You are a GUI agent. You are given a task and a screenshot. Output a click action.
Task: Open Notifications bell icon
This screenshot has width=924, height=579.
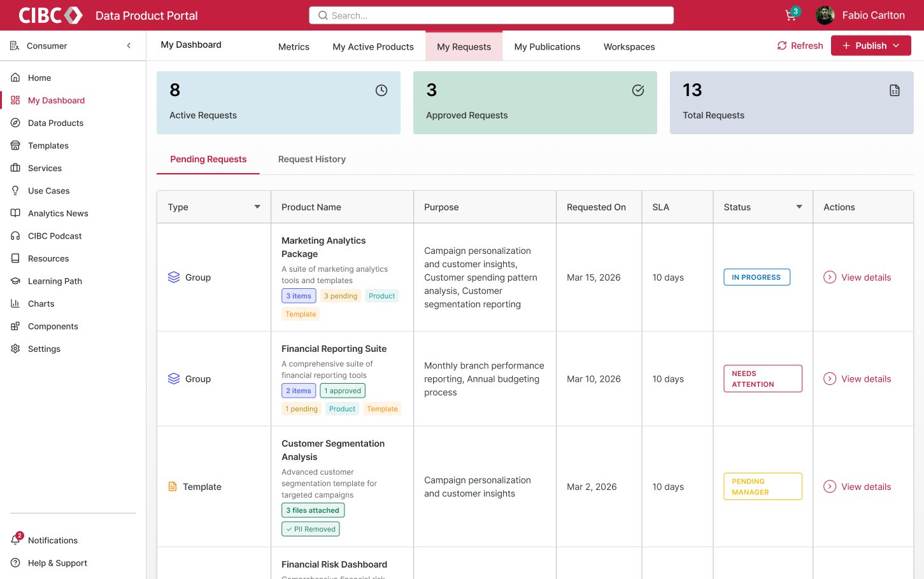click(15, 540)
